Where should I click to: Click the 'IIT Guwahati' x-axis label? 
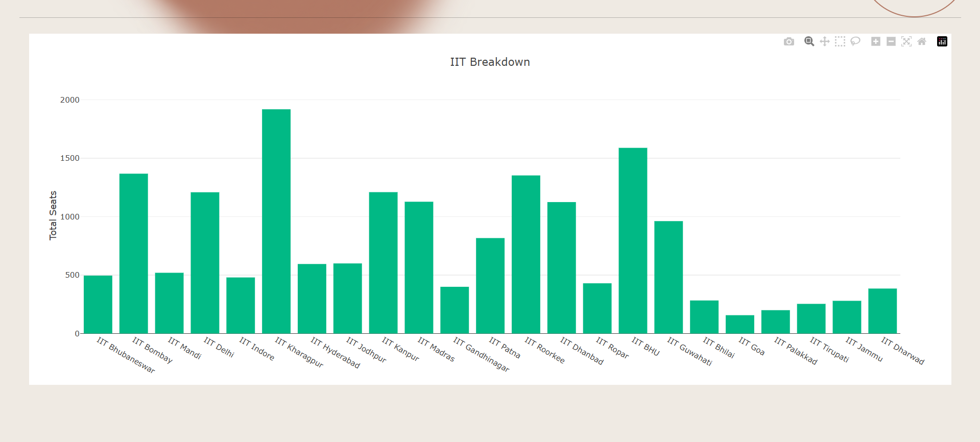pyautogui.click(x=690, y=351)
